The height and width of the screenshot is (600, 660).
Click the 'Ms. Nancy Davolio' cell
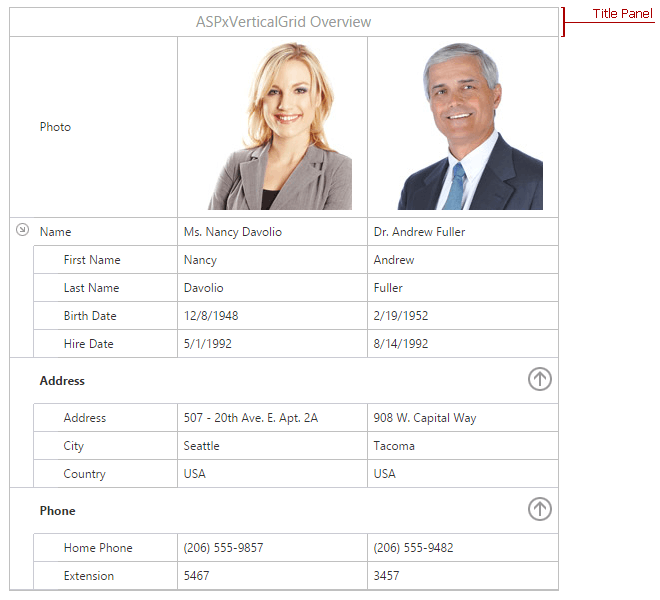272,232
